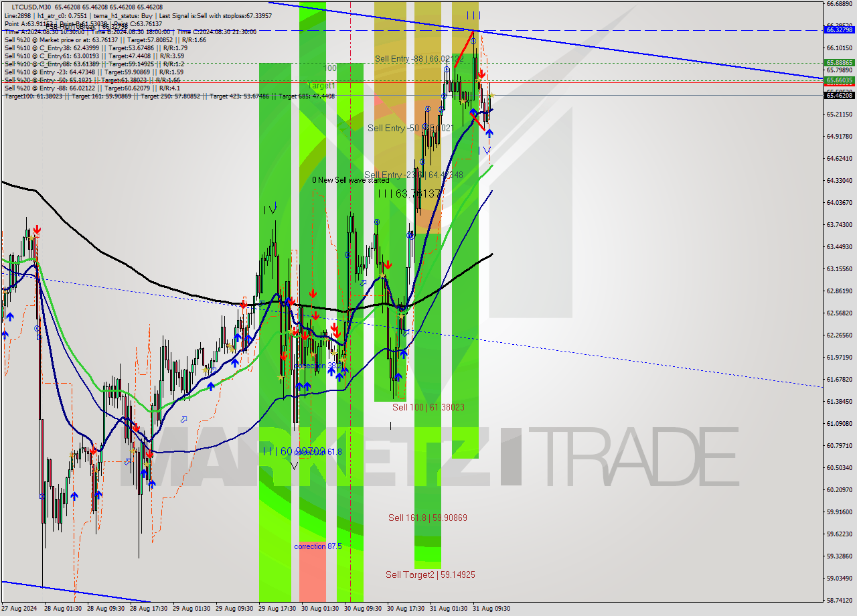The width and height of the screenshot is (857, 616).
Task: Click the black 65.46208 current price tag
Action: (840, 95)
